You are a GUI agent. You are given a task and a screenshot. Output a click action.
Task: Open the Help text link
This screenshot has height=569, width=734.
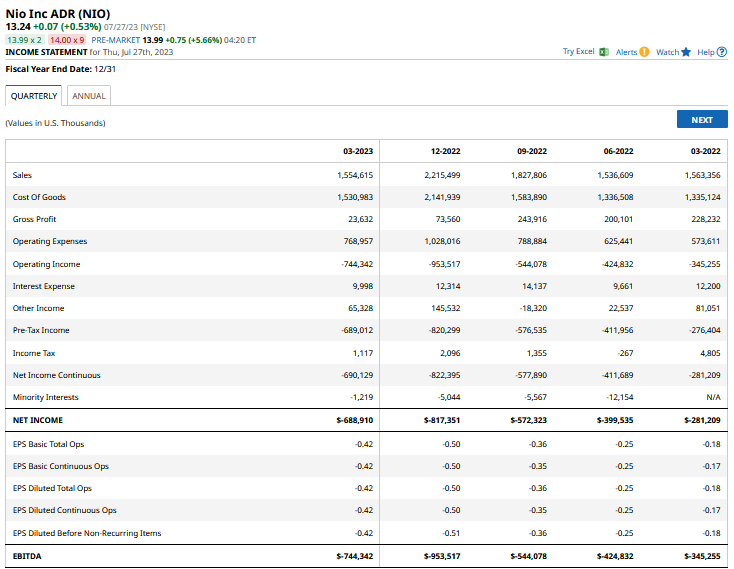[705, 52]
